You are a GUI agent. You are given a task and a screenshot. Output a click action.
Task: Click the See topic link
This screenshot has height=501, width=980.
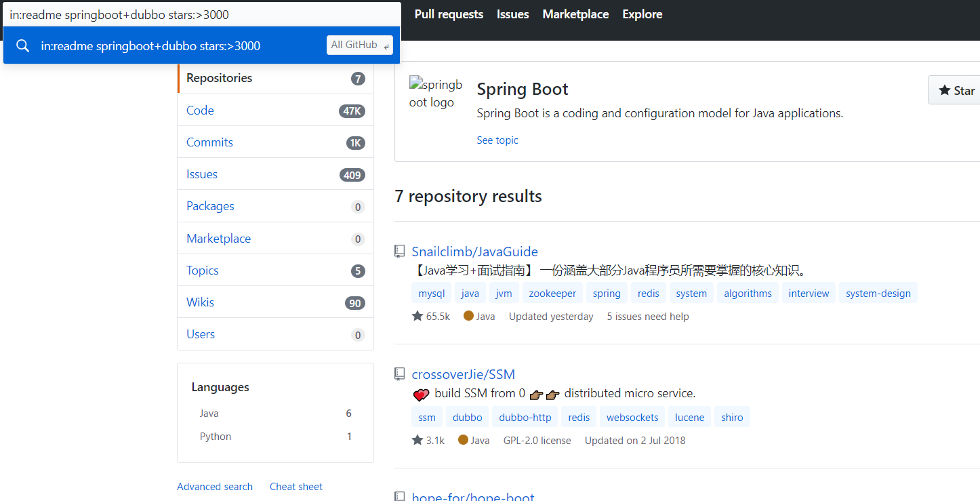point(497,140)
